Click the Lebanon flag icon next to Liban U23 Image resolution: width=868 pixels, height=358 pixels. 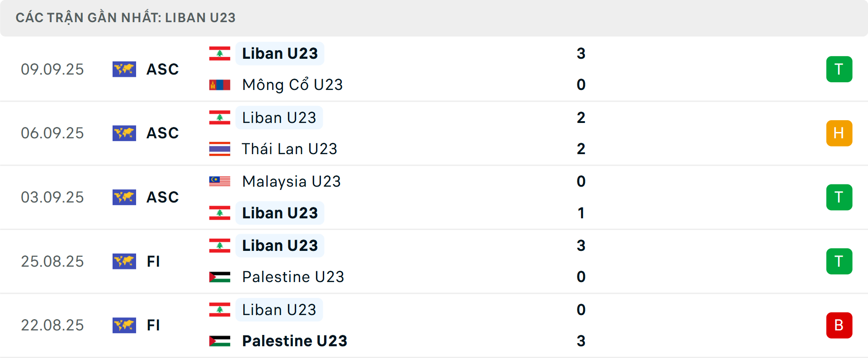click(220, 53)
